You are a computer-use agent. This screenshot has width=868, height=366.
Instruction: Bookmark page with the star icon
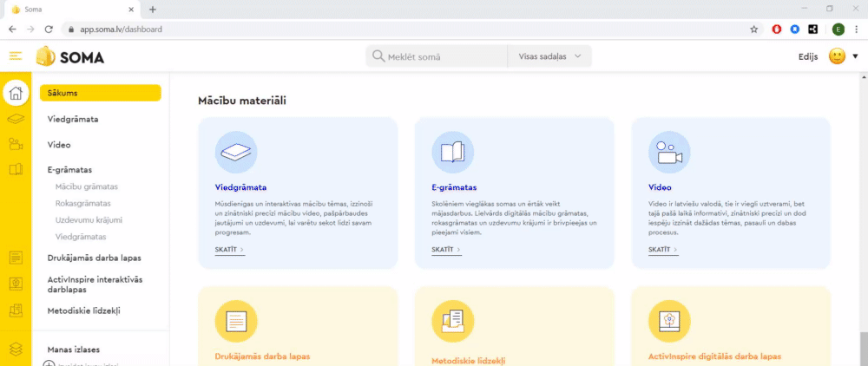(x=754, y=29)
